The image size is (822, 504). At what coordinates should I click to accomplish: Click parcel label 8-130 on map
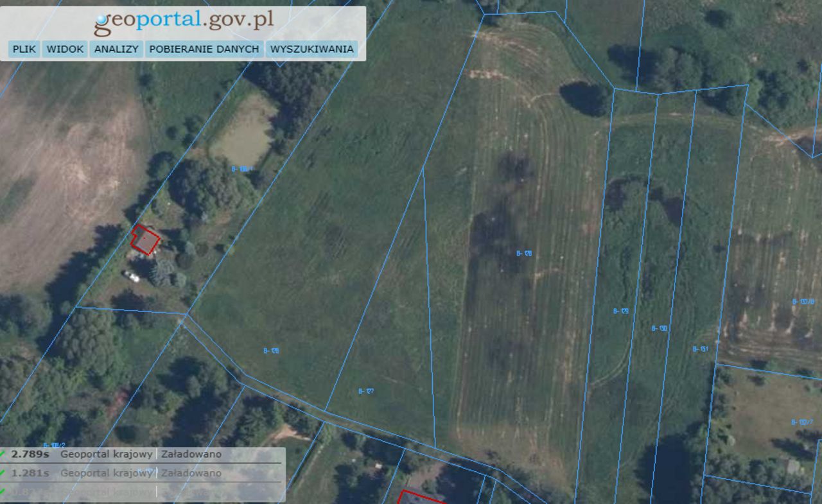660,328
